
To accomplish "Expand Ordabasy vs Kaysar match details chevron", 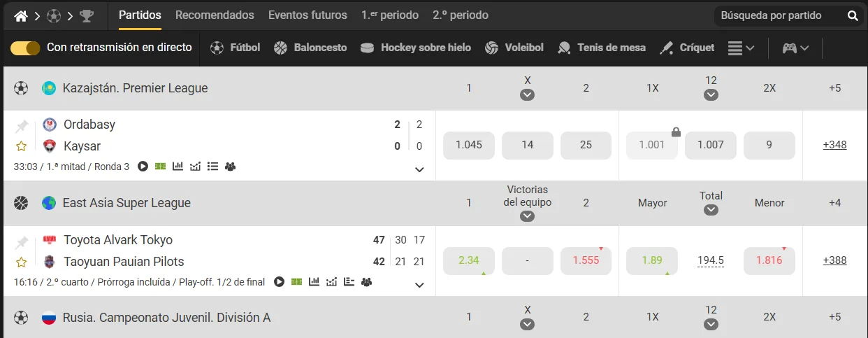I will (419, 169).
